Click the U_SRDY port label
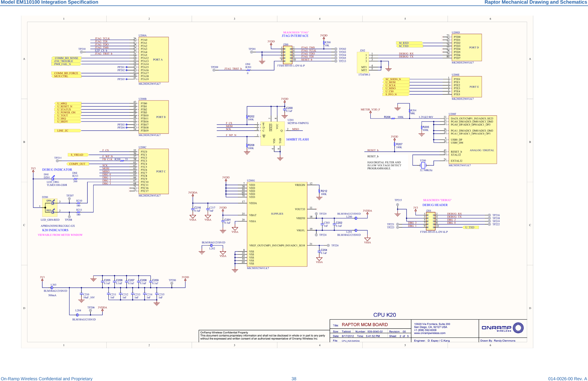Viewport: 588px width, 381px height. pyautogui.click(x=68, y=121)
